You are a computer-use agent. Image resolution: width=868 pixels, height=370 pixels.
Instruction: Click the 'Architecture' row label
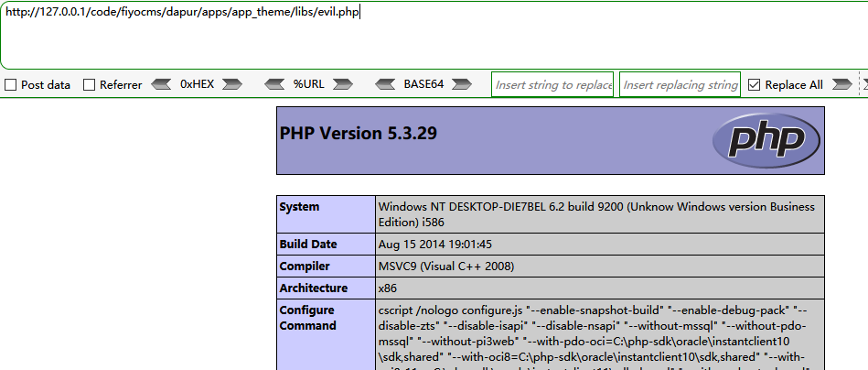(x=314, y=288)
